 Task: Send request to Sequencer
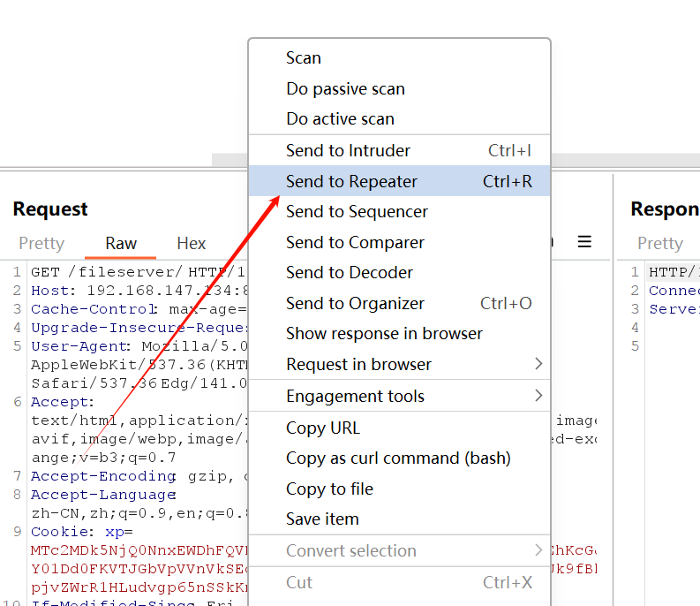click(357, 212)
